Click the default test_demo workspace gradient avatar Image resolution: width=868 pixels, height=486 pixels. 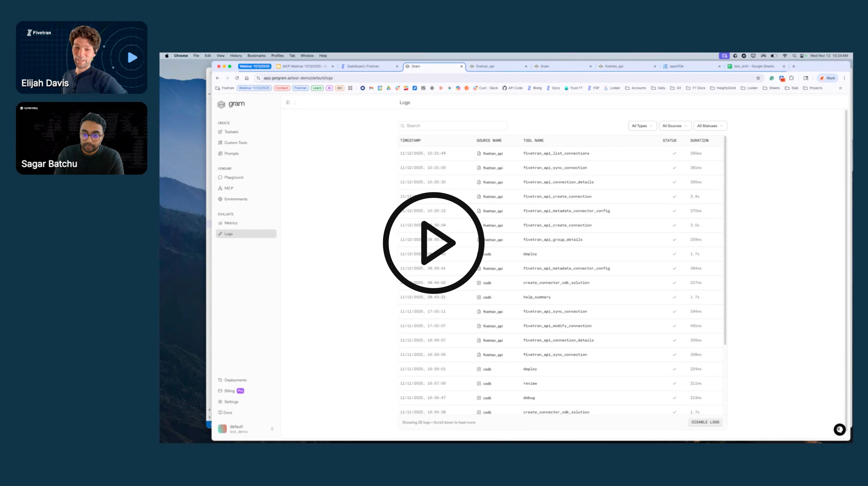point(222,428)
